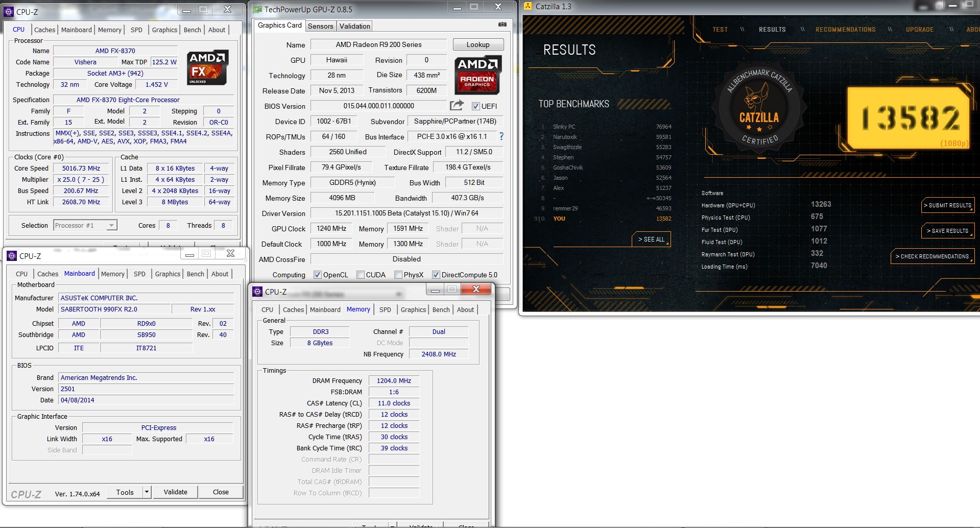Image resolution: width=980 pixels, height=528 pixels.
Task: Select UPGRADE in the Catzilla navigation
Action: [x=920, y=29]
